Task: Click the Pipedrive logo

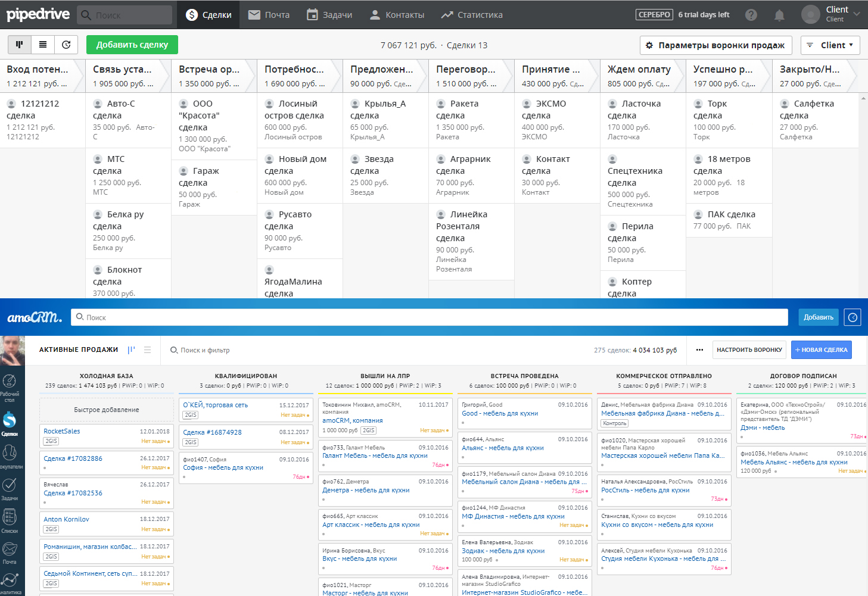Action: tap(38, 14)
